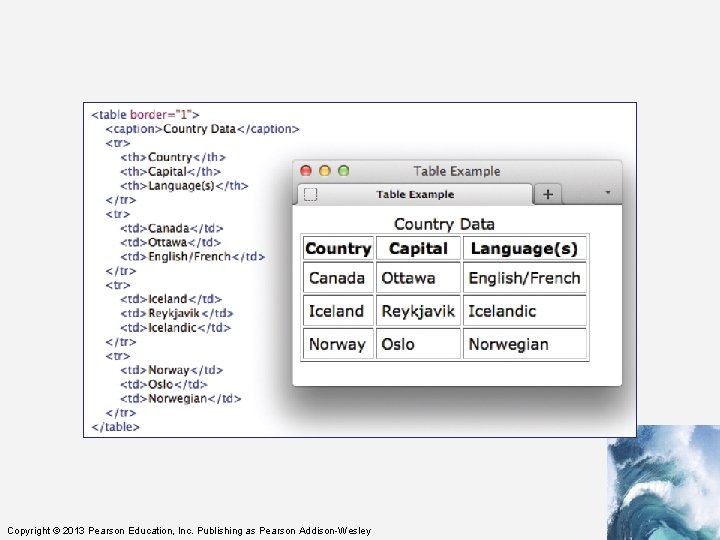
Task: Click the Reykjavik table cell
Action: [x=418, y=311]
